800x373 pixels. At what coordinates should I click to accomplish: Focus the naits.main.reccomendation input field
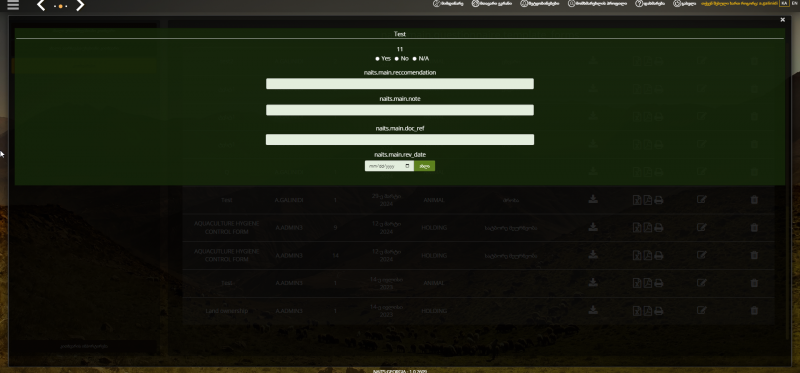[399, 84]
